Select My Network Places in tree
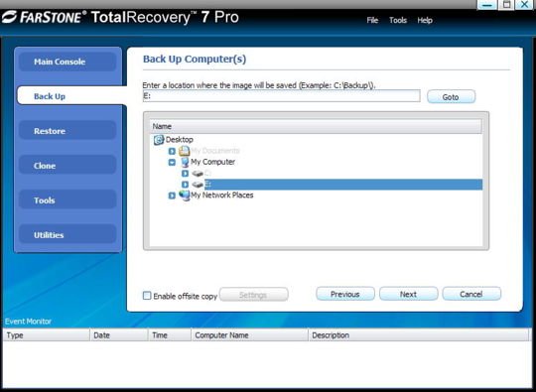 click(222, 196)
